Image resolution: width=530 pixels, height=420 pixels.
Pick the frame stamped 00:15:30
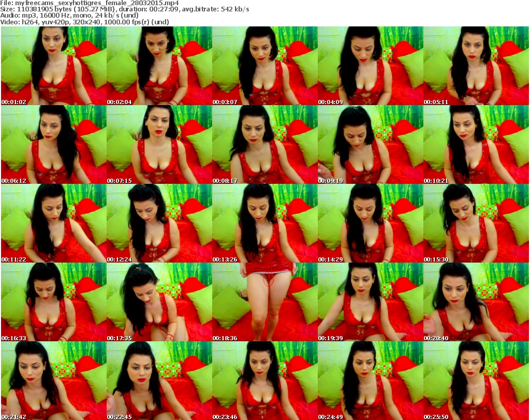click(476, 223)
